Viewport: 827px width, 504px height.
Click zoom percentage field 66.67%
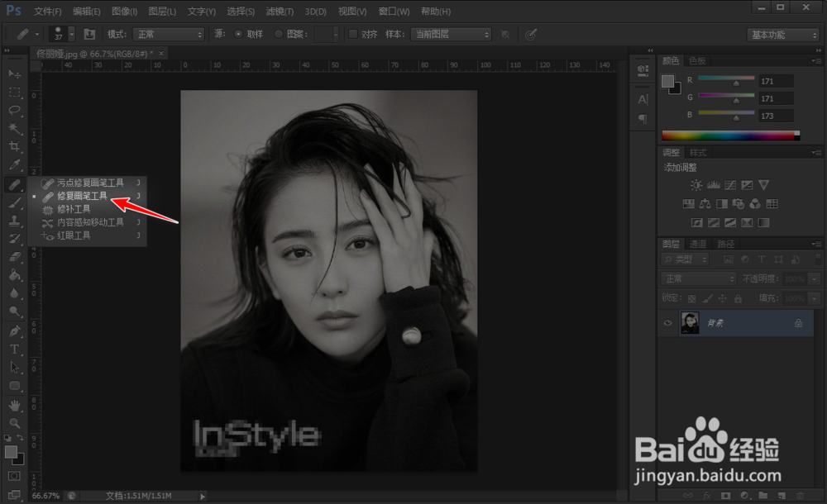45,496
